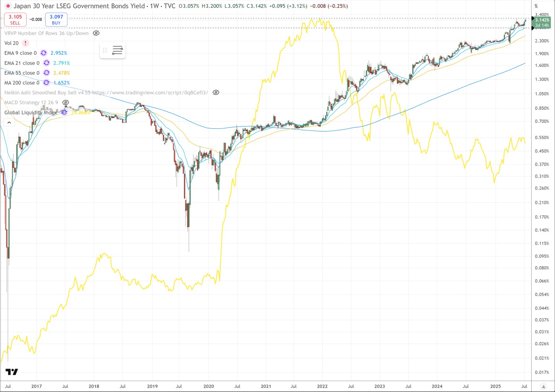
Task: Select the EMA 55 close 0 legend entry
Action: tap(22, 73)
